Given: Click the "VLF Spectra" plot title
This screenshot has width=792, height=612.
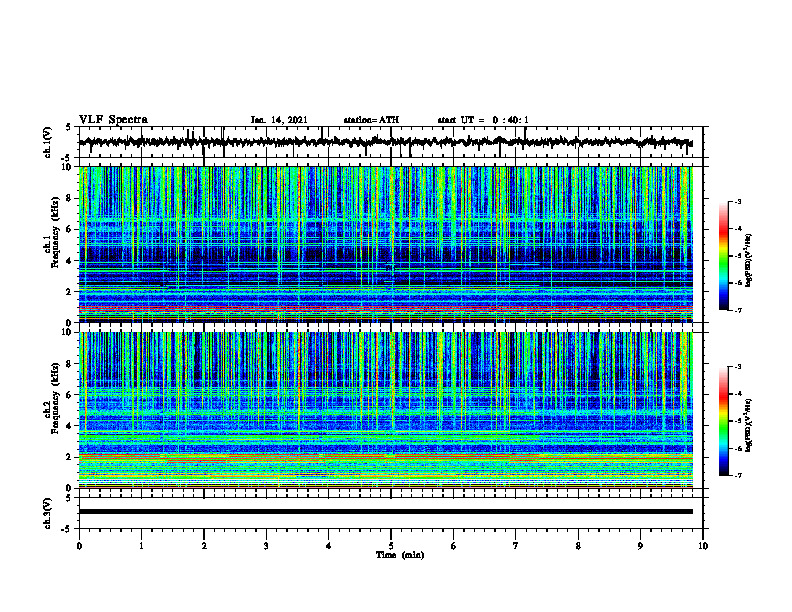Looking at the screenshot, I should pyautogui.click(x=113, y=120).
